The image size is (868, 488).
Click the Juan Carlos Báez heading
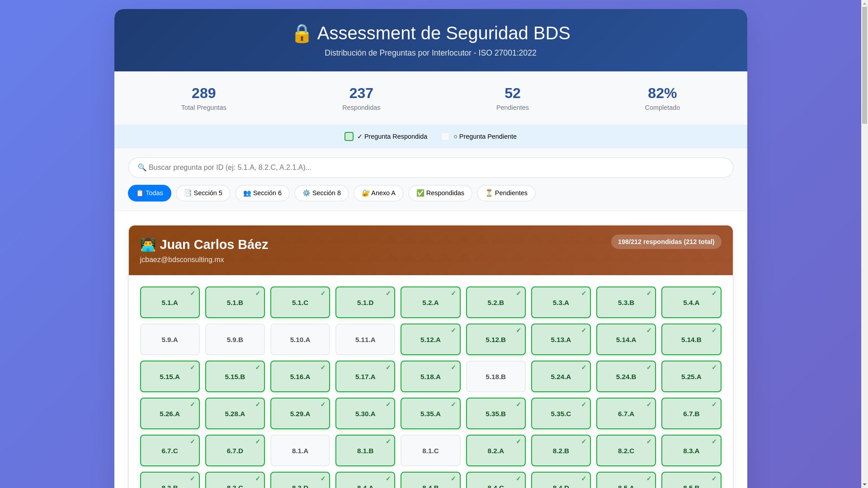pos(204,244)
